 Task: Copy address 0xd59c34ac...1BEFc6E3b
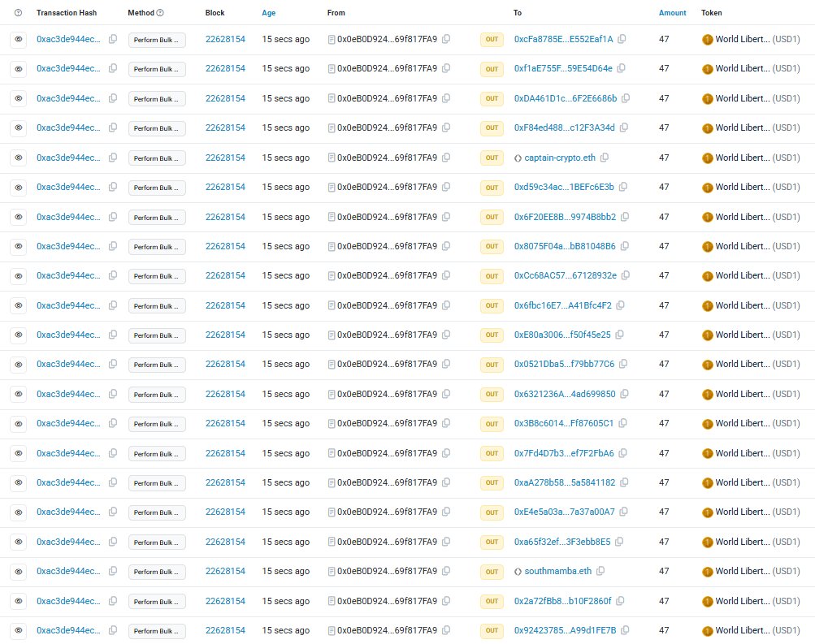[x=622, y=187]
